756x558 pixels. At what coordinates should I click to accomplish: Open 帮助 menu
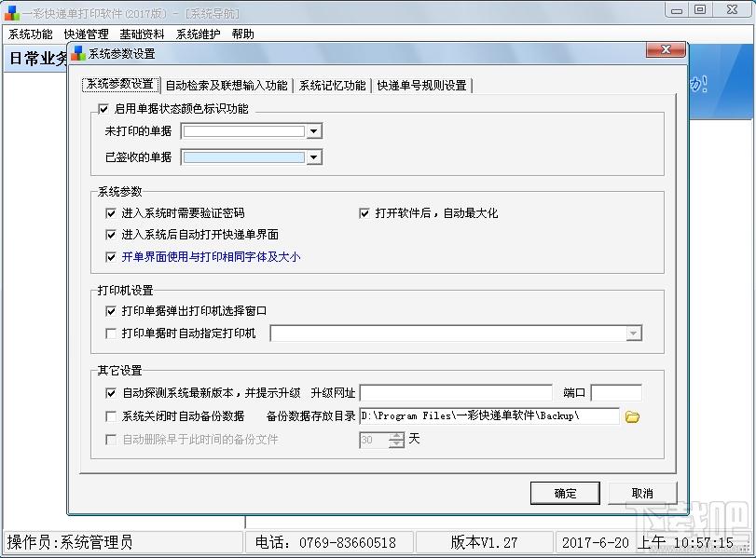(242, 34)
